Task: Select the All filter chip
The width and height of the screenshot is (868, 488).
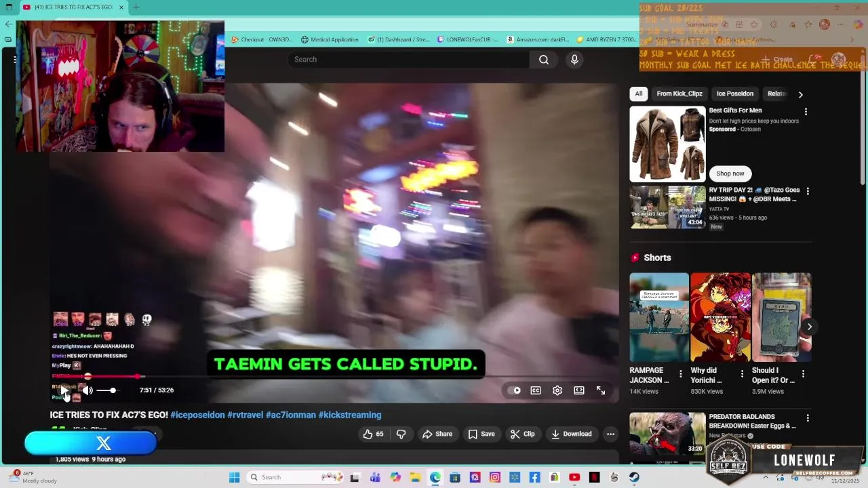Action: [x=638, y=94]
